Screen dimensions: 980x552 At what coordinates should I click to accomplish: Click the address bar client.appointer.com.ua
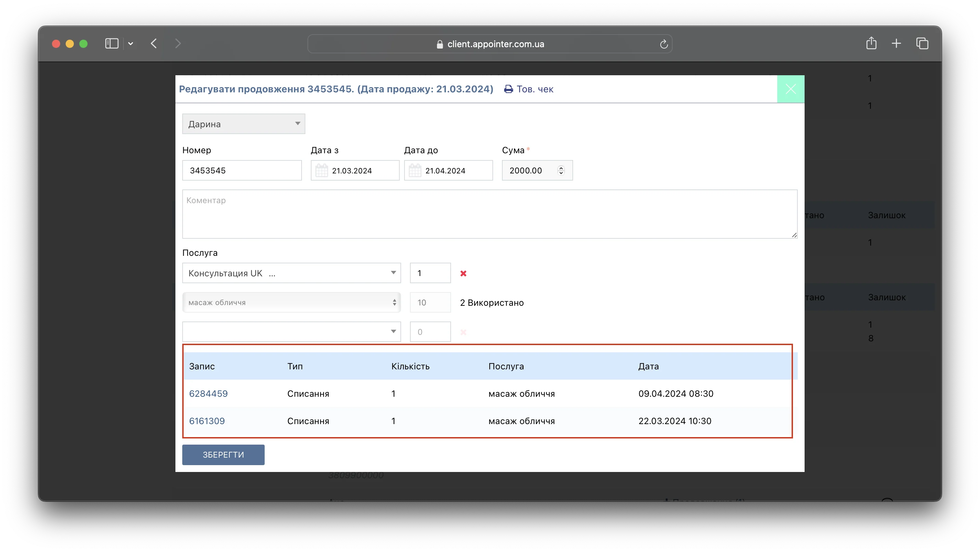tap(490, 44)
